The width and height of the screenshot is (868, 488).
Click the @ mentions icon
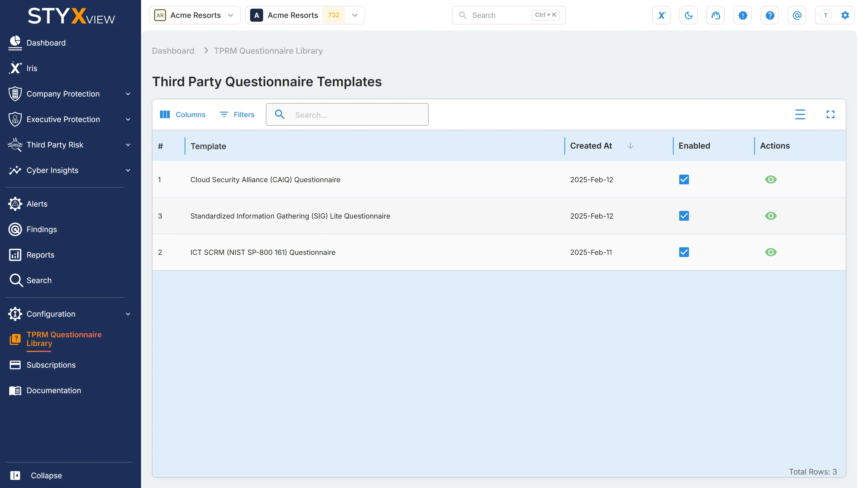tap(797, 15)
